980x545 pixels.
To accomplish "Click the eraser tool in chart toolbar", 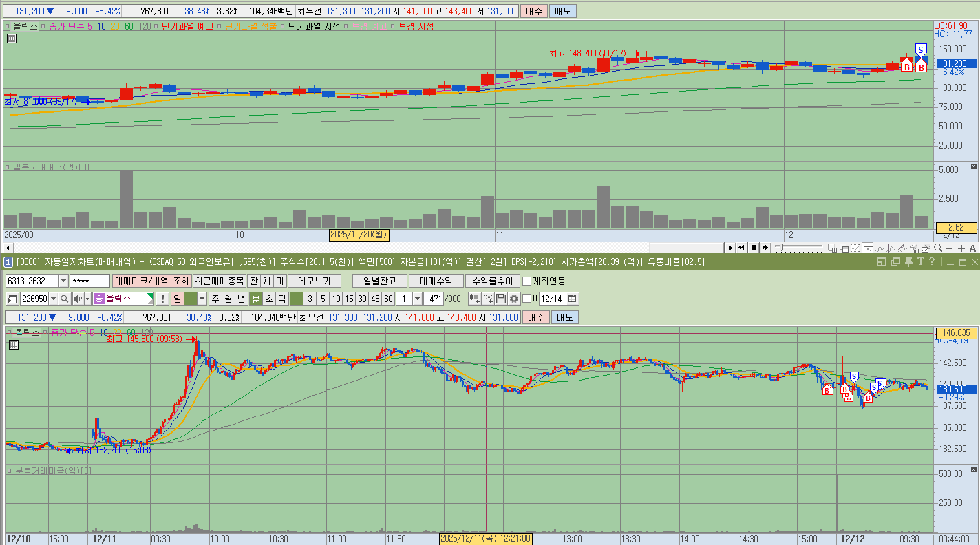I will (914, 248).
